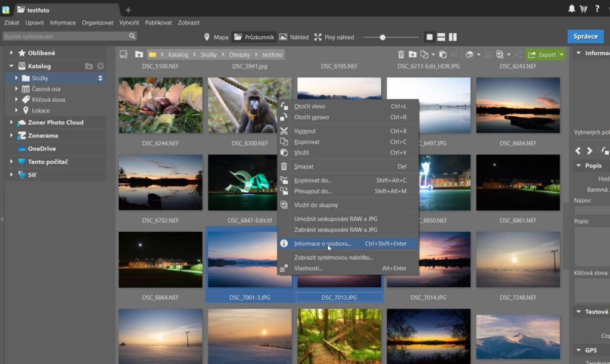Create new folder via toolbar icon

click(412, 54)
